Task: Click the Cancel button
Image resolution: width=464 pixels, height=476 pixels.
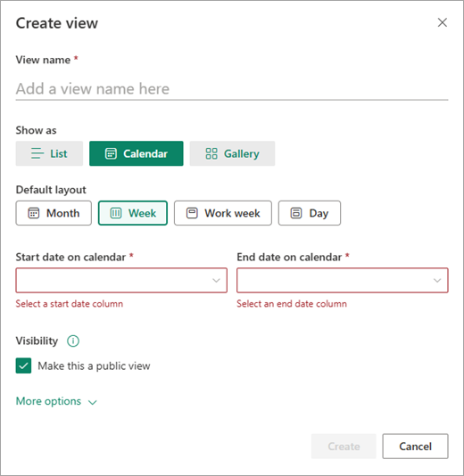Action: pos(415,447)
